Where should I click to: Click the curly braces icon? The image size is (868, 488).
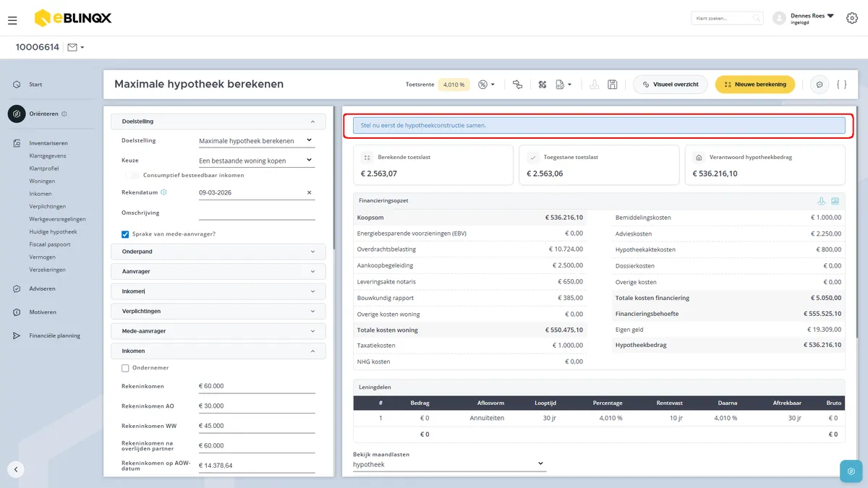click(x=841, y=85)
